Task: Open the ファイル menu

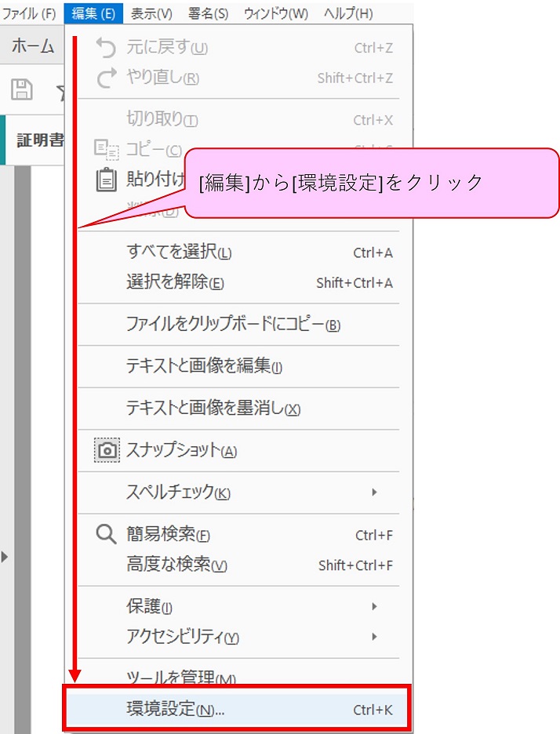Action: (x=30, y=13)
